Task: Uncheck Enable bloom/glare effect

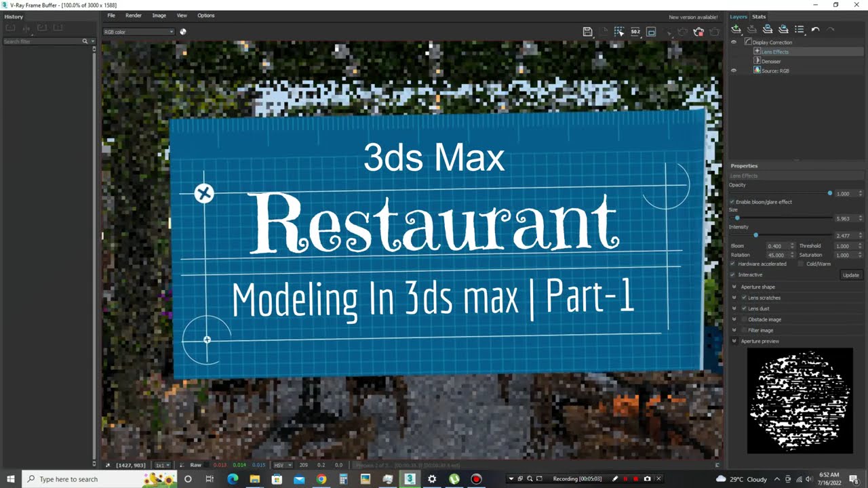Action: [732, 202]
